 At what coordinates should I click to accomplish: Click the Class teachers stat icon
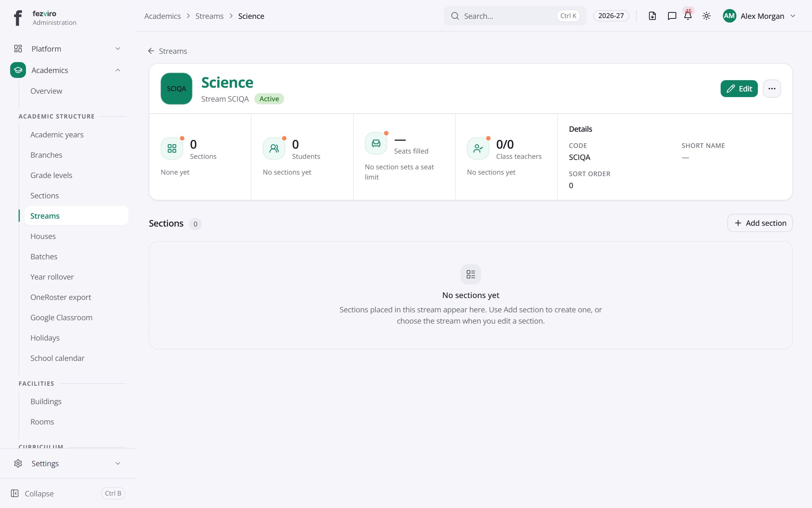pyautogui.click(x=478, y=148)
